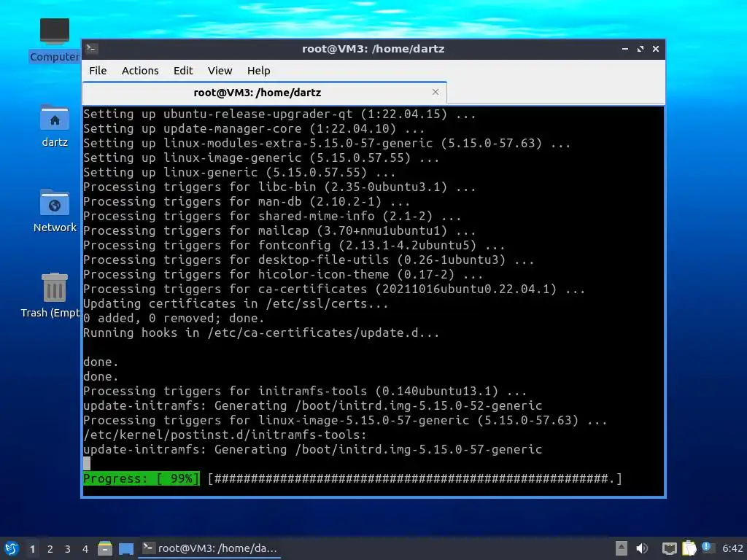The image size is (747, 560).
Task: Open the update notifier tray icon
Action: pos(708,548)
